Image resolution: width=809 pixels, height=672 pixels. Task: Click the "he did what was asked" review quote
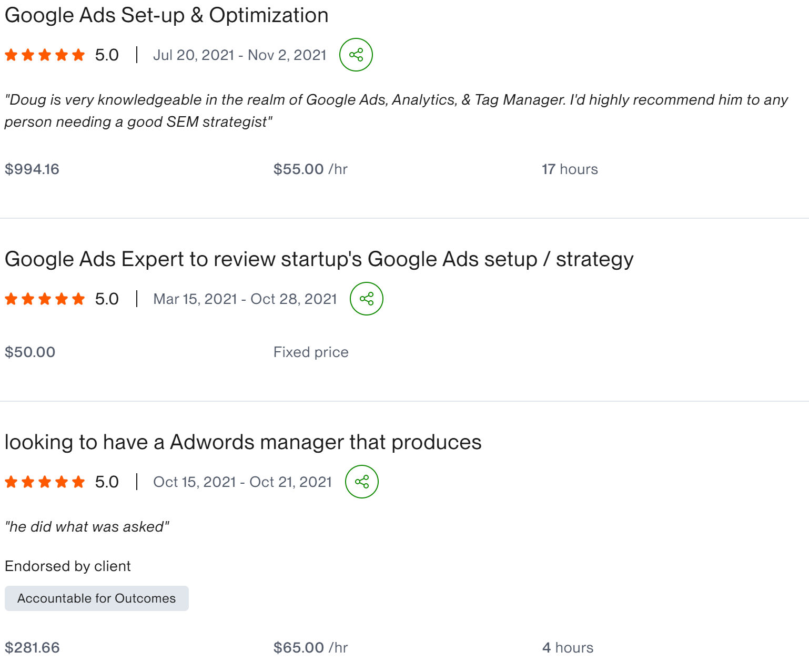coord(87,527)
